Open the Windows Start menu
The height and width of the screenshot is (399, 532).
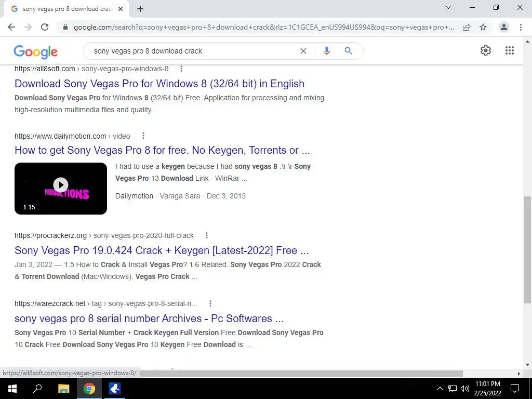[12, 389]
